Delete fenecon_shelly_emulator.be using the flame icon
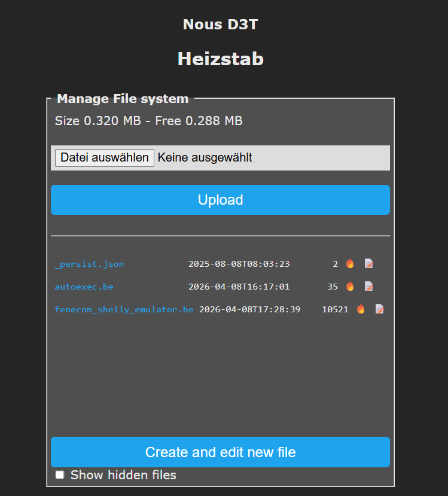Viewport: 448px width, 496px height. pos(361,309)
